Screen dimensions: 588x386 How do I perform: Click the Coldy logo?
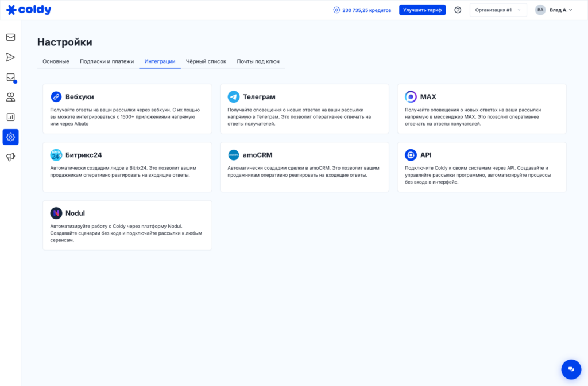[x=29, y=10]
